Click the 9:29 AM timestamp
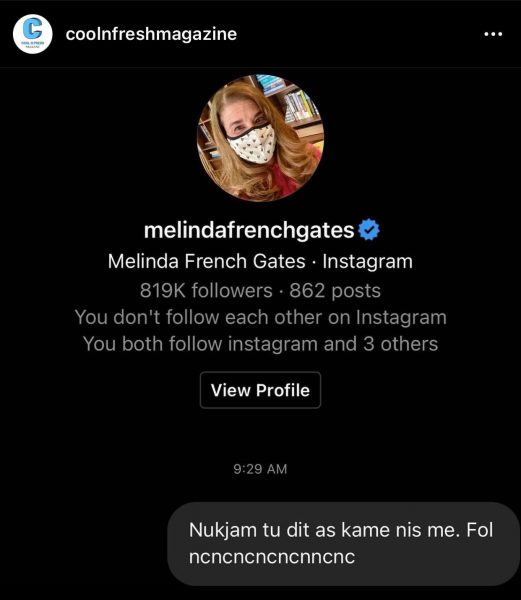This screenshot has width=521, height=600. [260, 469]
